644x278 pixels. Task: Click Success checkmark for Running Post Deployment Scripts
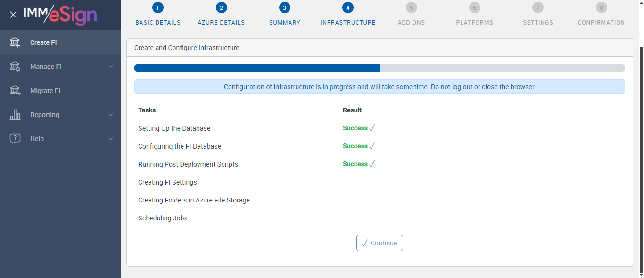click(372, 164)
